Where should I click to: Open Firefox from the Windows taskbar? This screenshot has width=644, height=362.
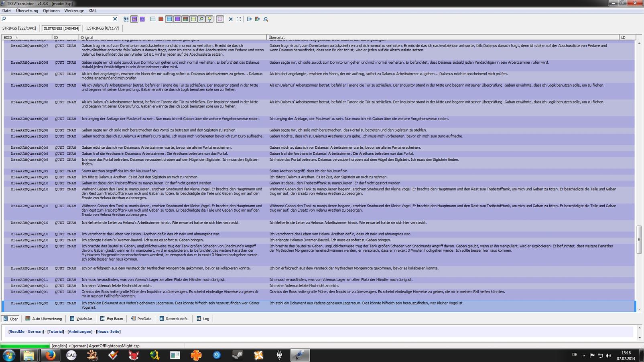(x=50, y=355)
